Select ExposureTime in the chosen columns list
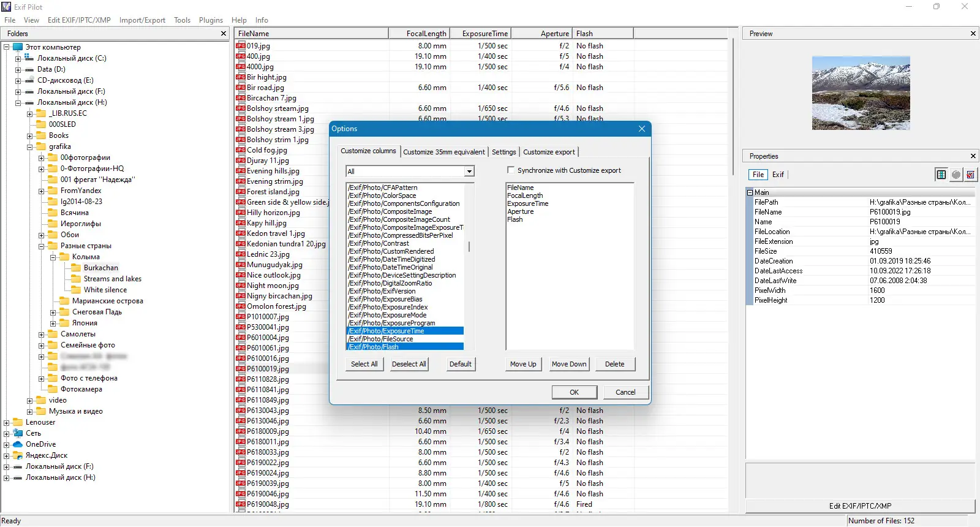This screenshot has height=527, width=980. [527, 203]
